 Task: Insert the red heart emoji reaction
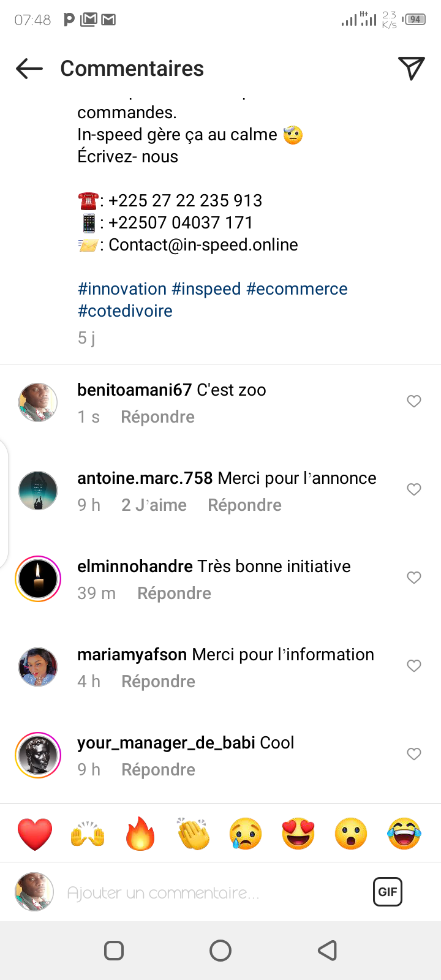[x=35, y=834]
